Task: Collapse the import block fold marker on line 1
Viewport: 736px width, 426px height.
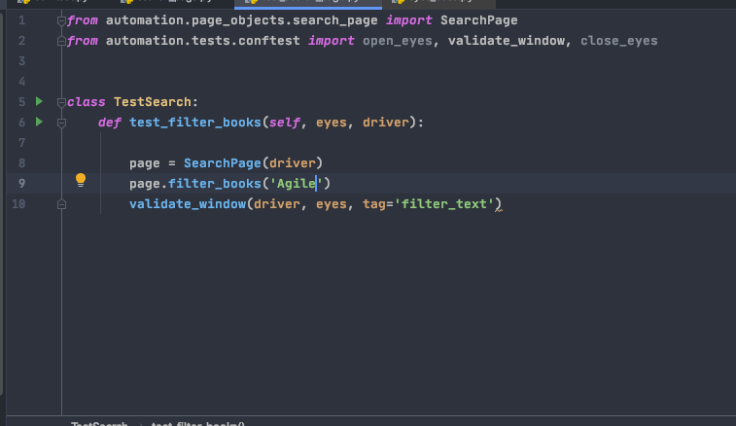Action: [x=61, y=21]
